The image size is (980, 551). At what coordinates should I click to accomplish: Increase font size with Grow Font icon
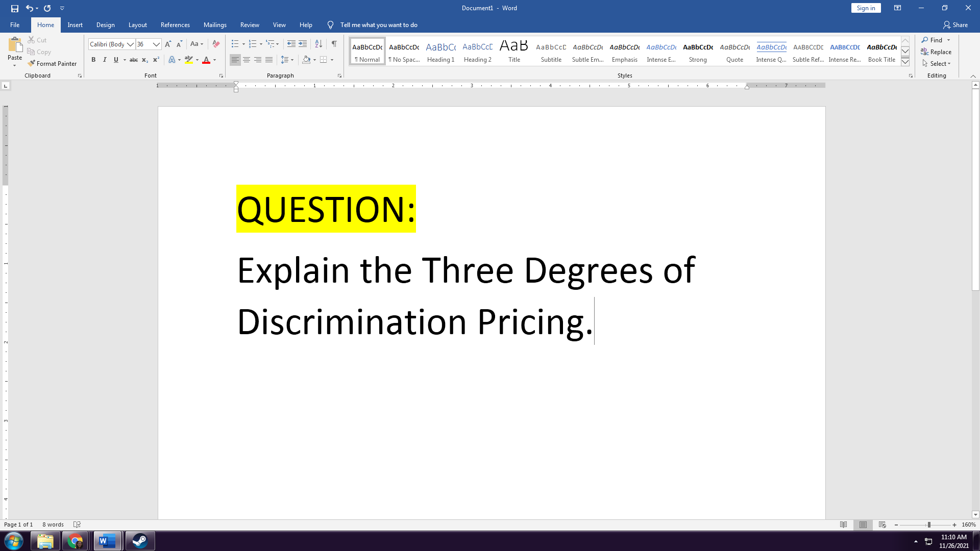168,44
